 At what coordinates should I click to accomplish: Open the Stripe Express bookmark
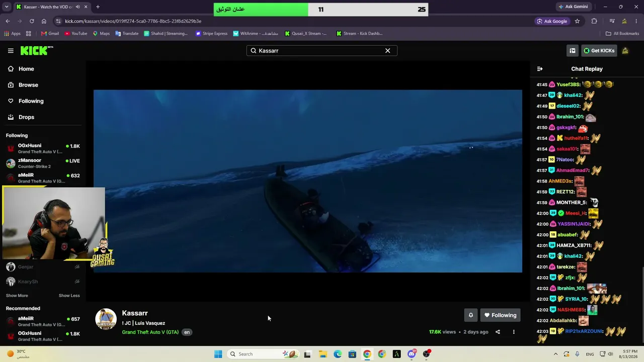211,34
